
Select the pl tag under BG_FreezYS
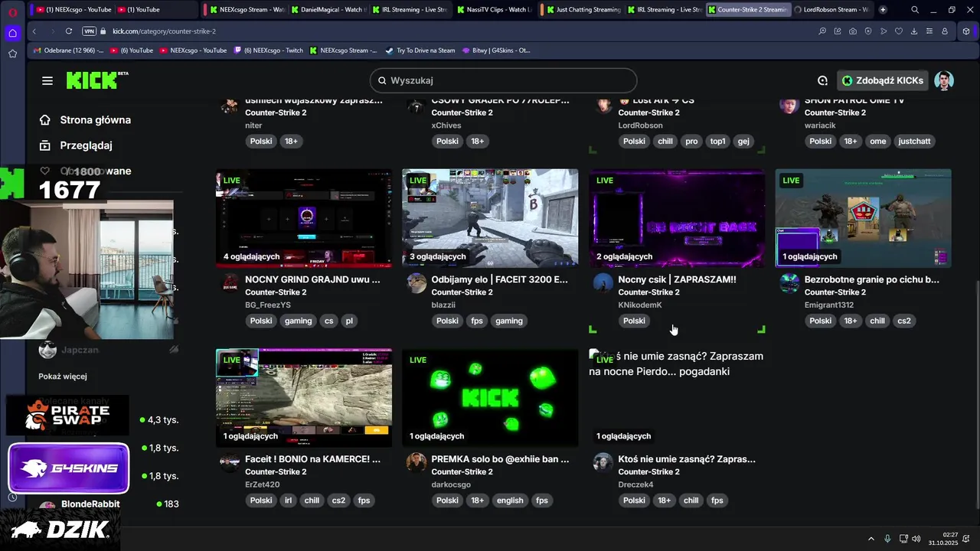(x=349, y=321)
